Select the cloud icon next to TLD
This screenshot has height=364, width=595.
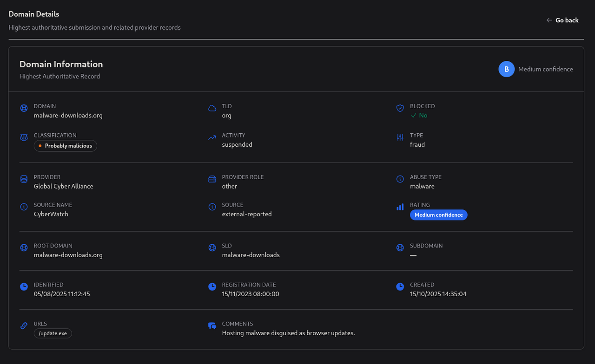[212, 108]
